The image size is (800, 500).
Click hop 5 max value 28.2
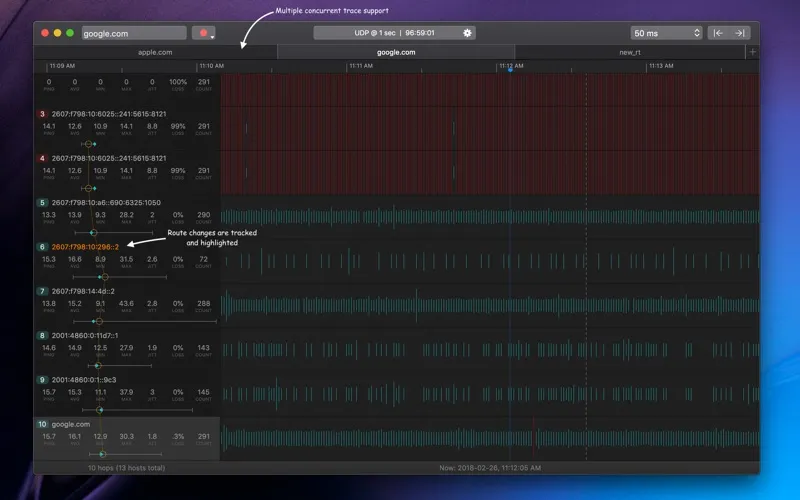(126, 215)
